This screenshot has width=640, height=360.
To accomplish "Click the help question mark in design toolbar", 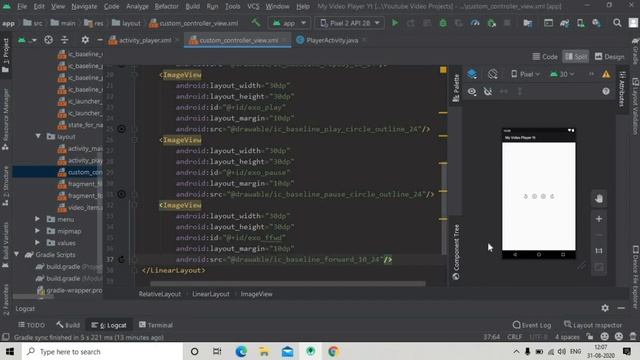I will pyautogui.click(x=606, y=91).
